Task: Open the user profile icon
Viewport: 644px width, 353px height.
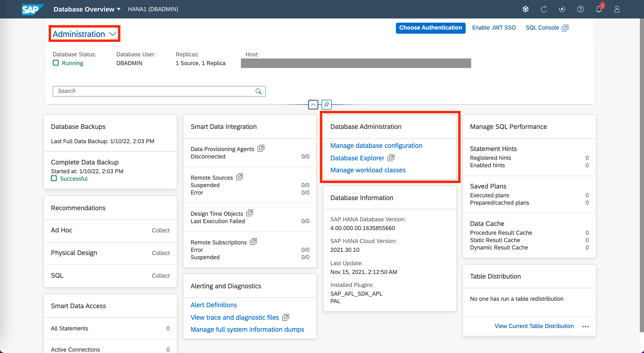Action: (617, 9)
